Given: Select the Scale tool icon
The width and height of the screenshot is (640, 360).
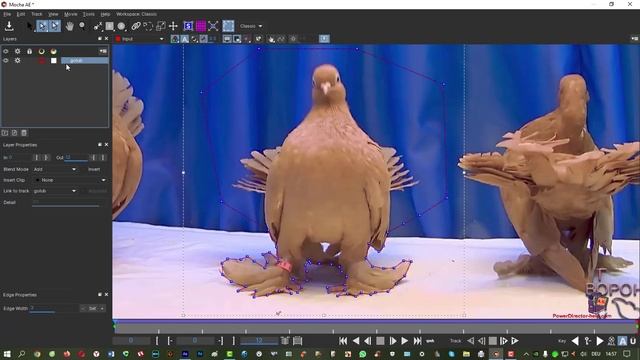Looking at the screenshot, I should [x=161, y=26].
